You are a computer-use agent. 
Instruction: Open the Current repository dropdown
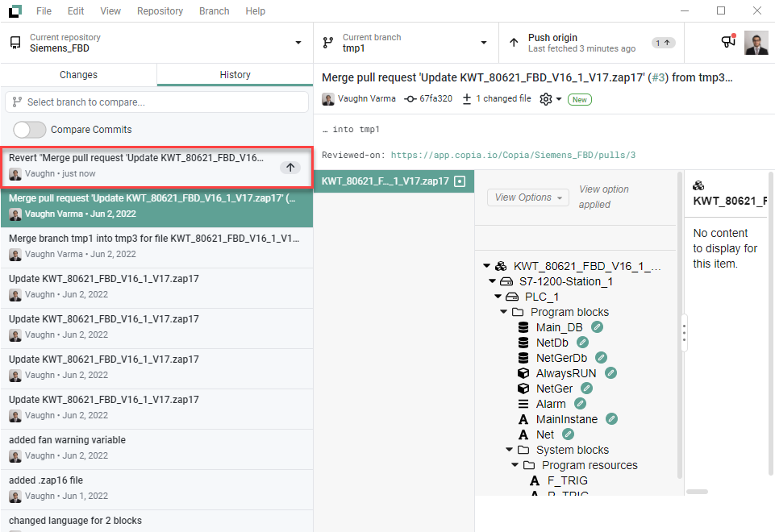156,43
